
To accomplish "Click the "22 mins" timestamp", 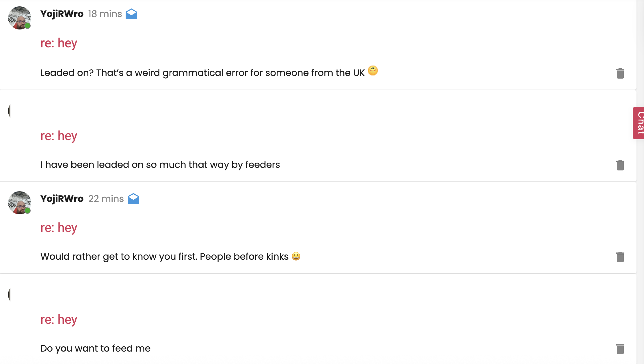I will [106, 199].
